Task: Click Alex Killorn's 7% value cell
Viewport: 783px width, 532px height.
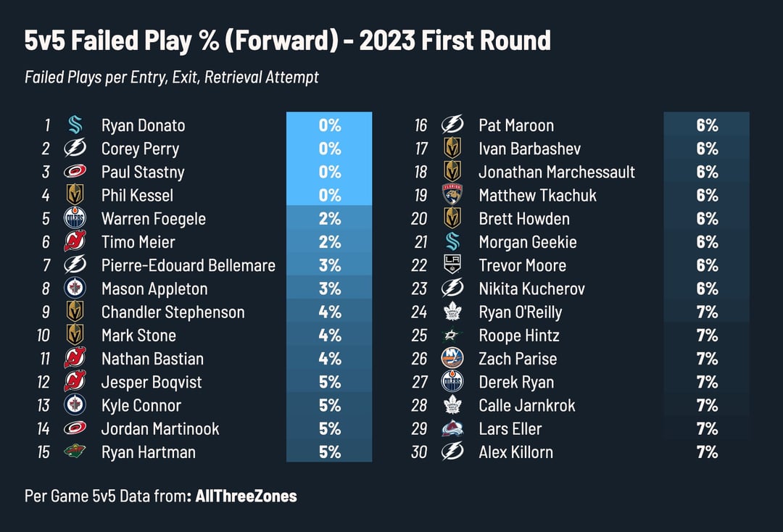Action: coord(706,452)
